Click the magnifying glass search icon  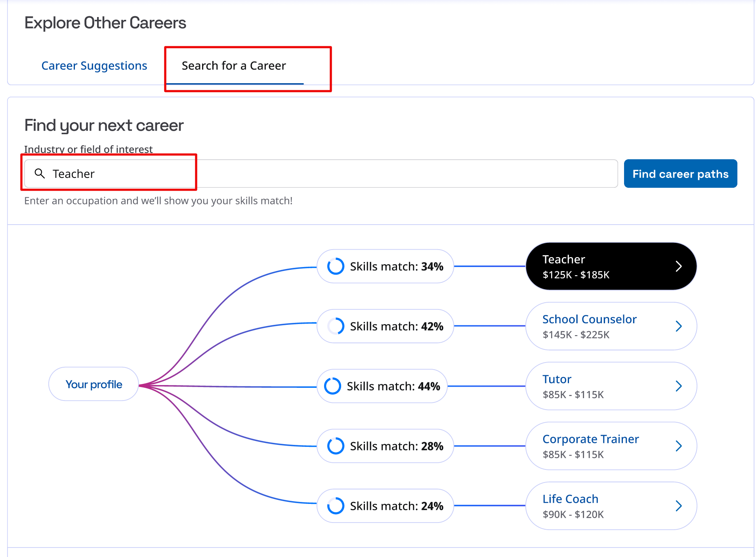(x=40, y=174)
